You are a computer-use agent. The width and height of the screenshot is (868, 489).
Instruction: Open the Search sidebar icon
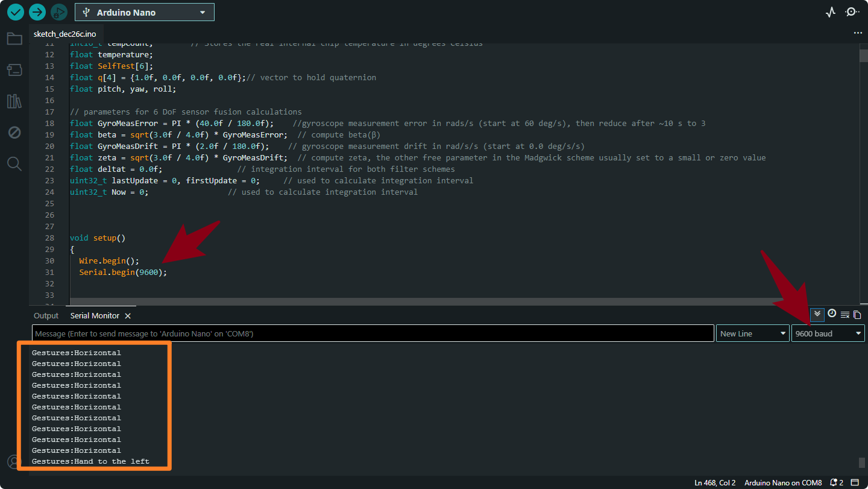[x=14, y=163]
